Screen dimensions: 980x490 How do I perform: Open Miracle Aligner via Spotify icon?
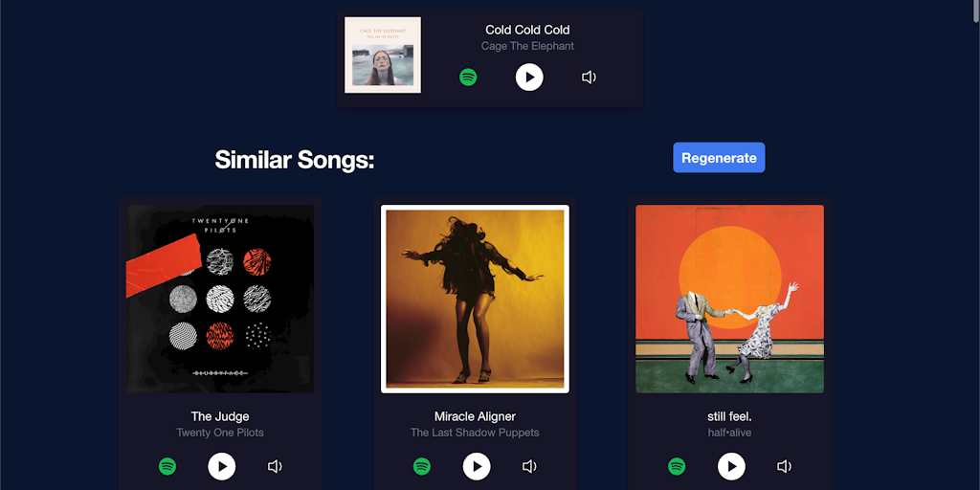click(x=422, y=466)
